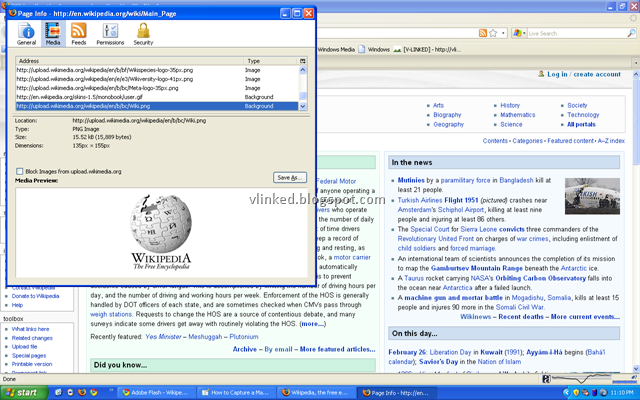
Task: Click the Save As... button
Action: pos(290,178)
